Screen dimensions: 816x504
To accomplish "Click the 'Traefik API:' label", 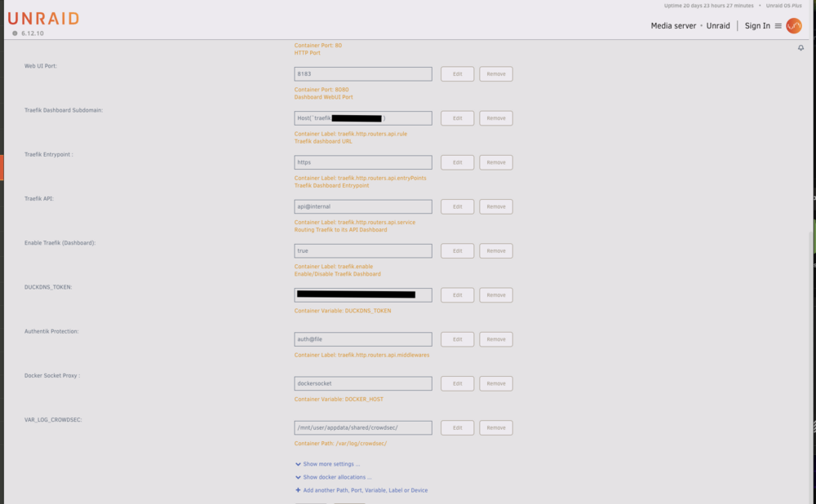I will point(39,199).
